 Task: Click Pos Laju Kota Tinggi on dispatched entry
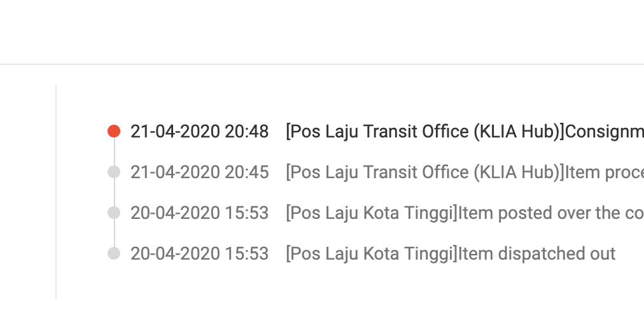[x=372, y=254]
